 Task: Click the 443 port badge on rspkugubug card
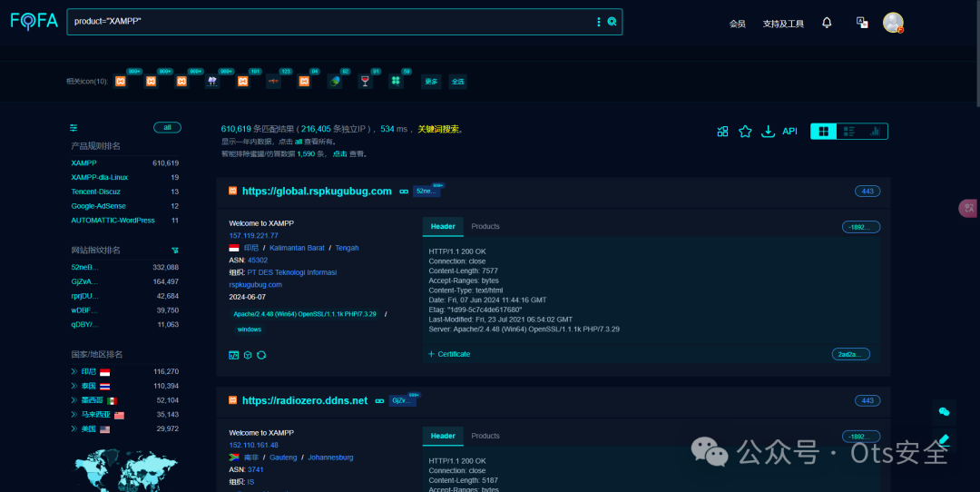[x=867, y=192]
